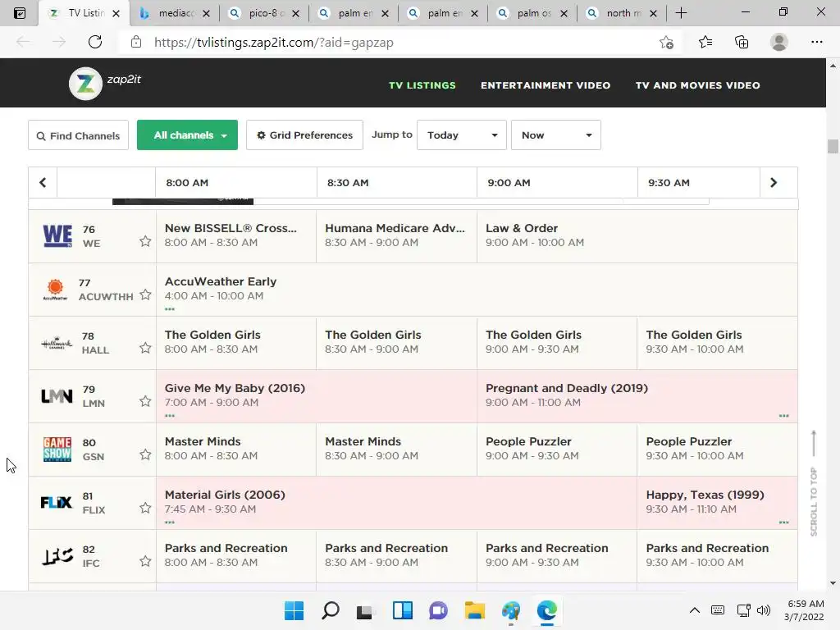Screen dimensions: 840x630
Task: Switch to the mediacom browser tab
Action: [x=174, y=13]
